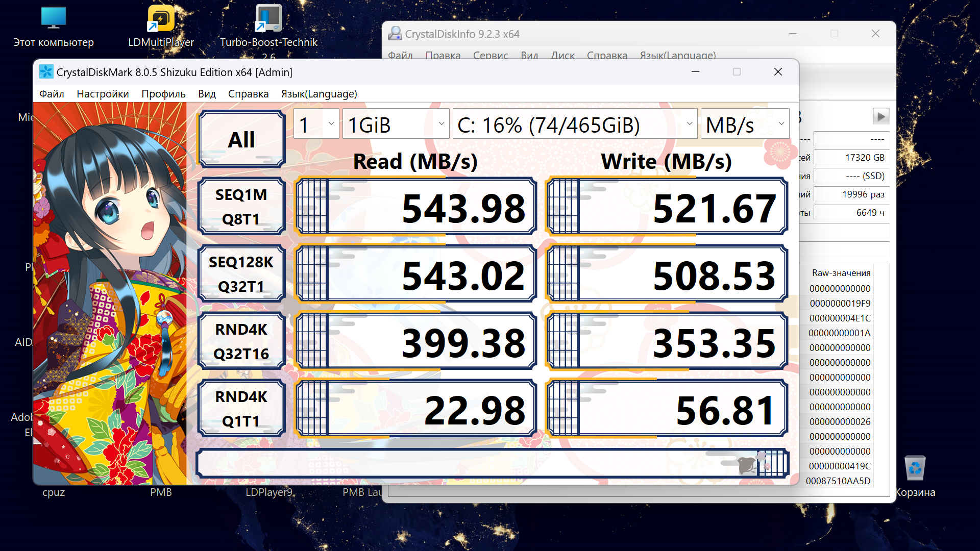Image resolution: width=980 pixels, height=551 pixels.
Task: Start the RND4K Q32T16 test
Action: 241,341
